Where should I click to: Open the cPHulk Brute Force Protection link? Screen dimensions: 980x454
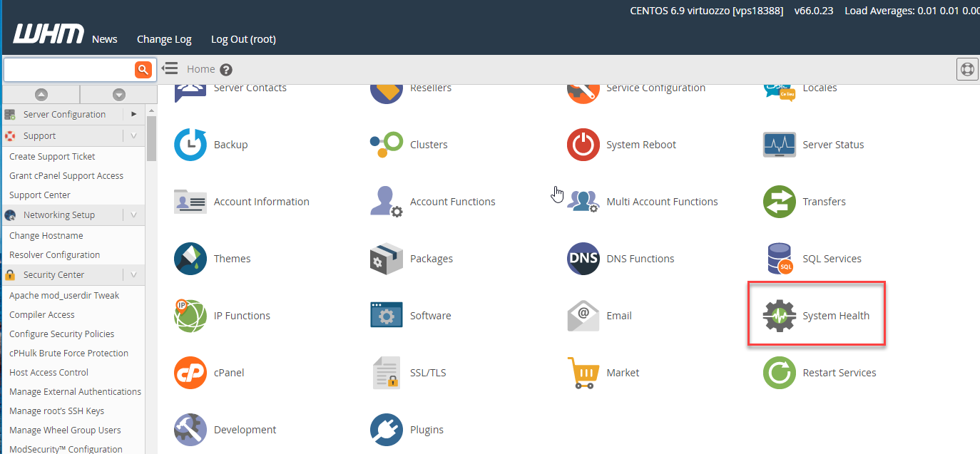68,353
